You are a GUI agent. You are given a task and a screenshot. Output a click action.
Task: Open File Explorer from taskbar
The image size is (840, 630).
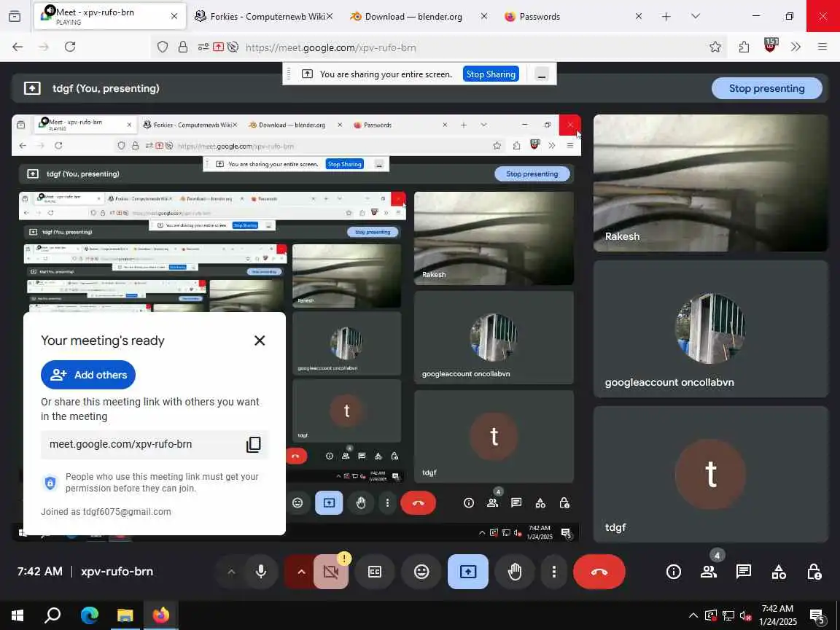tap(125, 615)
